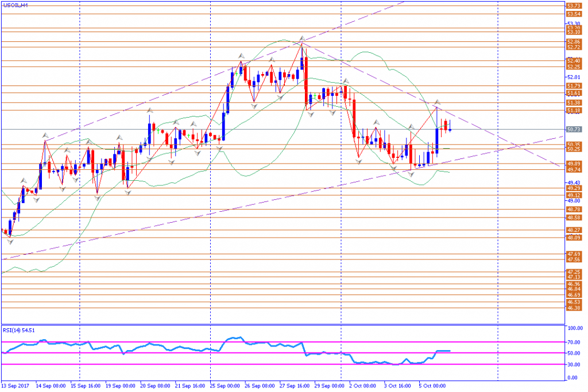Select the fractal arrow above the 20 Sep high
This screenshot has width=588, height=392.
(150, 110)
